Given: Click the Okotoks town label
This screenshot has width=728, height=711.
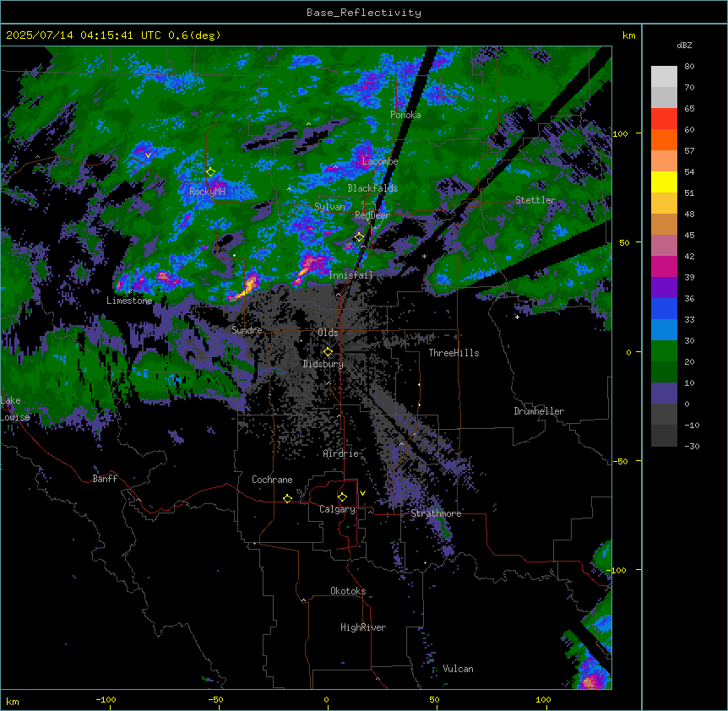Looking at the screenshot, I should (x=348, y=591).
